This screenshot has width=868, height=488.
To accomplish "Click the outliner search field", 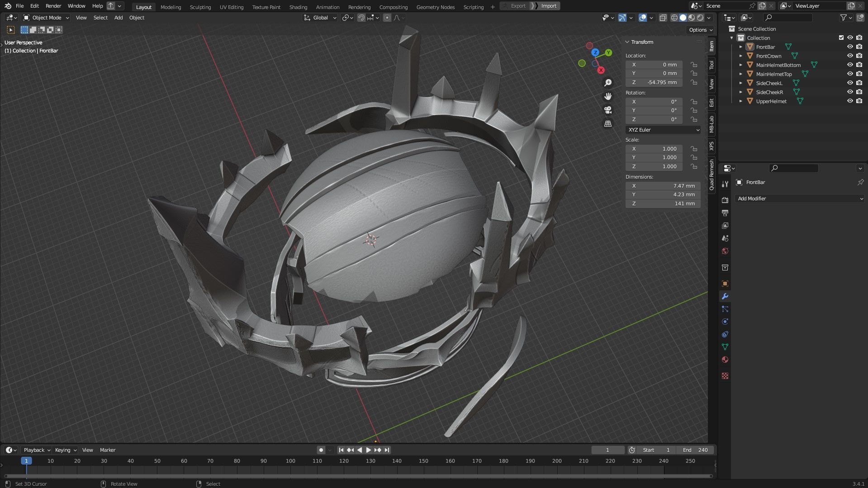I will [787, 18].
